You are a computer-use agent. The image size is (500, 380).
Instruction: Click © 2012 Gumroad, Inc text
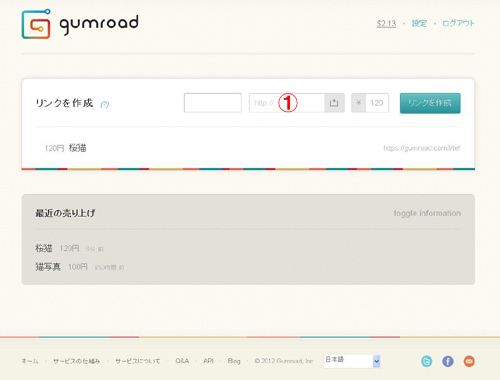pyautogui.click(x=284, y=361)
